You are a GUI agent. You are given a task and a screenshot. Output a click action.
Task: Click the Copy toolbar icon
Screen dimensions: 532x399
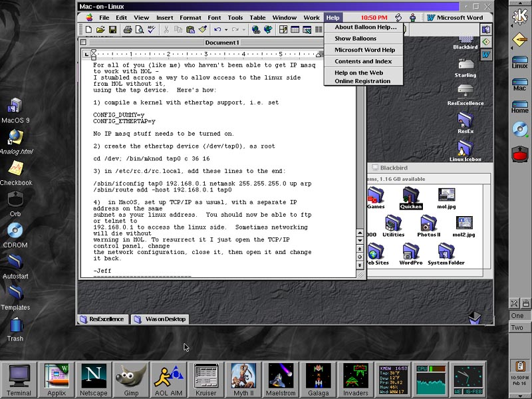(178, 29)
